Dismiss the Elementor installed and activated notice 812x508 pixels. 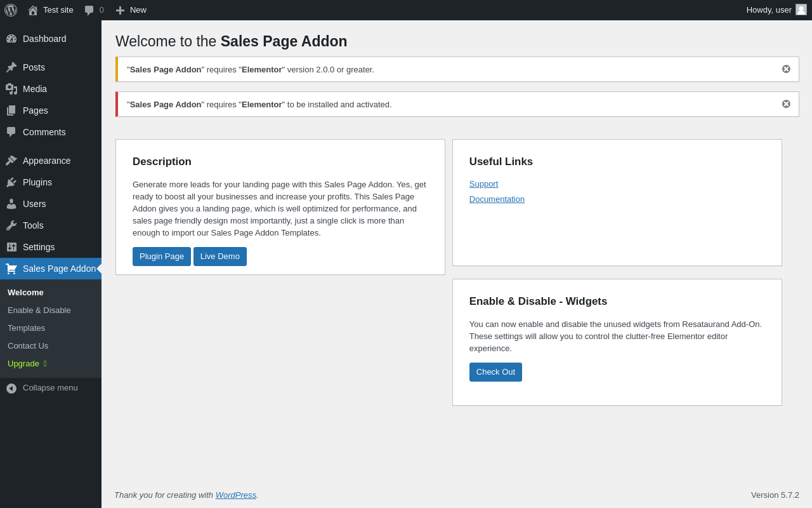point(786,104)
